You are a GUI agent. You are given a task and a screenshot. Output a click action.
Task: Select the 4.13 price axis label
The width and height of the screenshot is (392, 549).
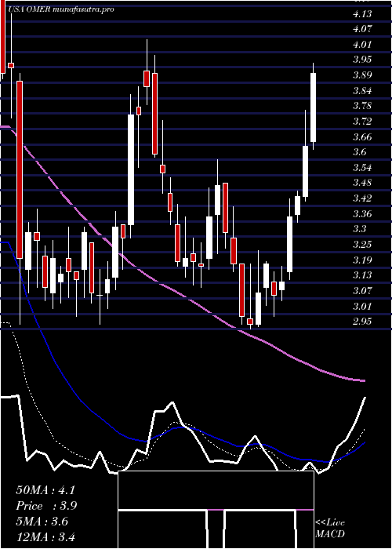(x=362, y=14)
